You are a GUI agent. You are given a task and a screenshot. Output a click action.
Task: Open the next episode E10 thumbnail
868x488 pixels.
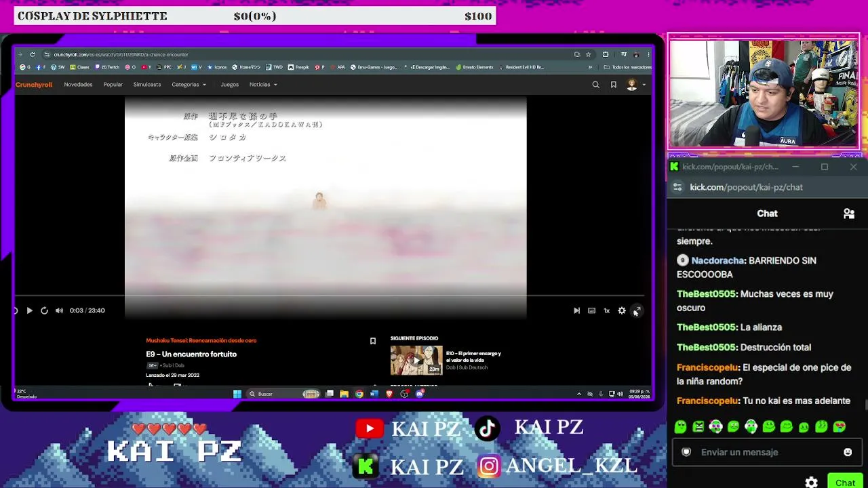tap(416, 361)
